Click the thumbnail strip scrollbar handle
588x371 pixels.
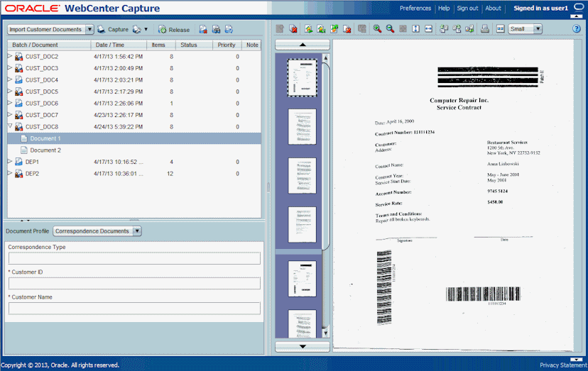(x=325, y=156)
